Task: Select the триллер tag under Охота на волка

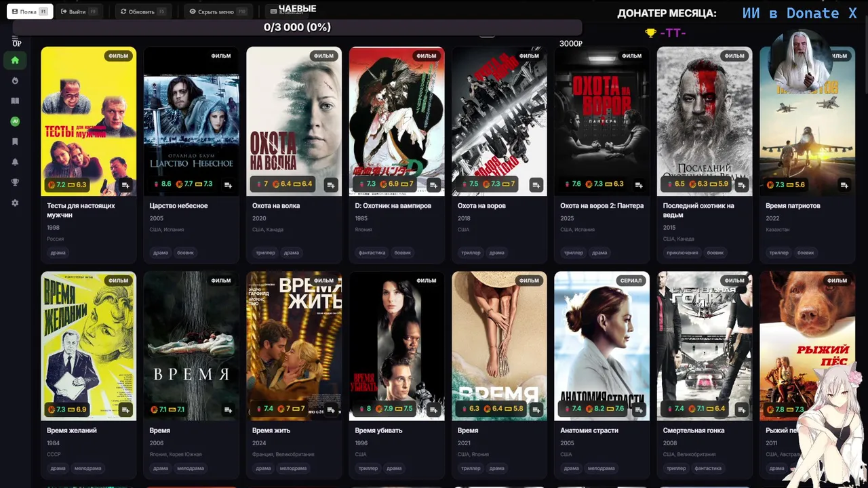Action: [x=265, y=253]
